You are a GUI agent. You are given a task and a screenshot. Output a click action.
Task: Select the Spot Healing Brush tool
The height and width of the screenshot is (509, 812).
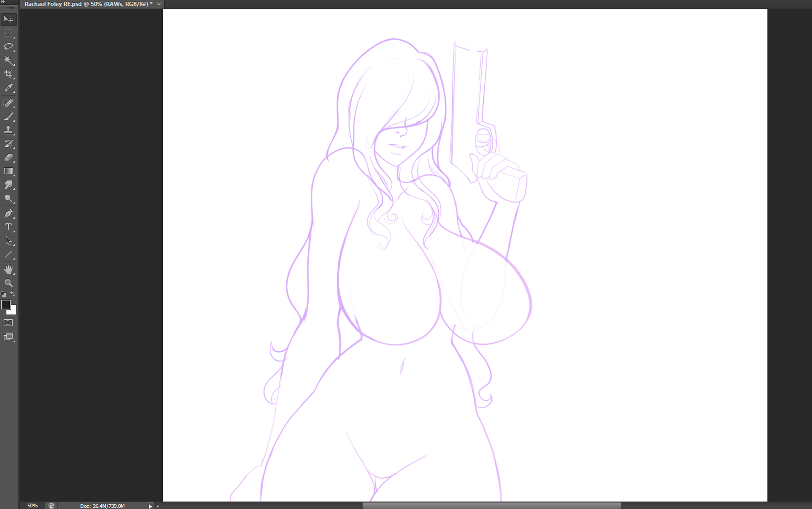click(x=9, y=103)
